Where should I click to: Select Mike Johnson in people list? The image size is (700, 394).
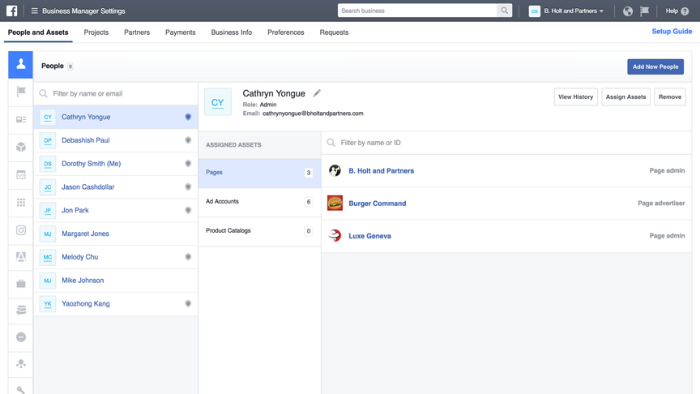tap(116, 280)
